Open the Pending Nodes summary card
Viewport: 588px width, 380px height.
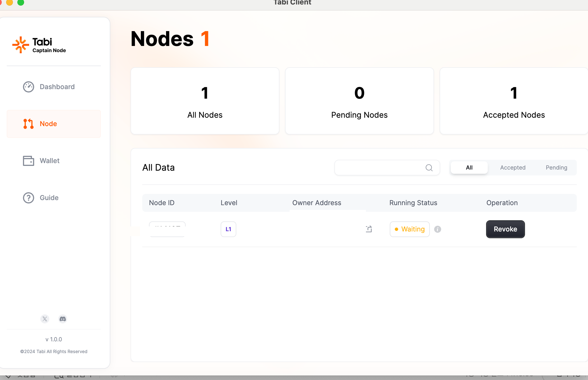(359, 101)
